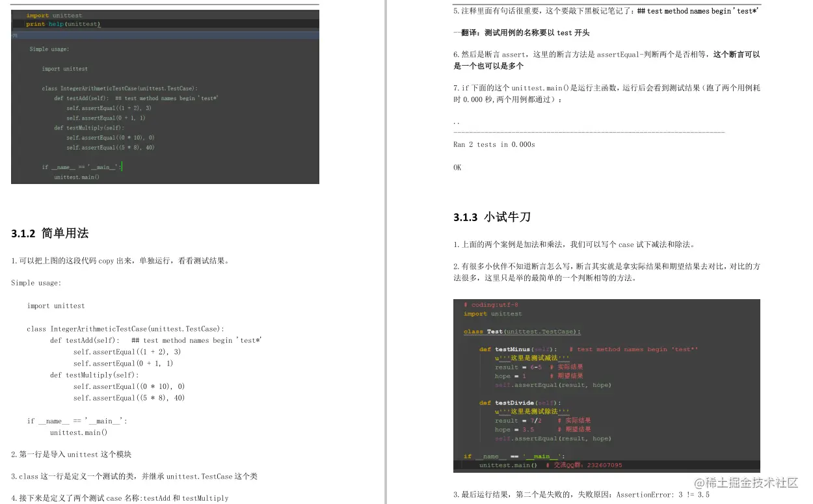The image size is (813, 504).
Task: Click the heading 3.1.2 简单用法
Action: (x=48, y=233)
